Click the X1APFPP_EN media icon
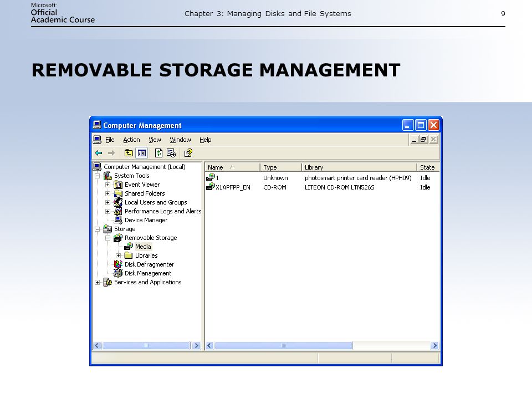Image resolution: width=532 pixels, height=399 pixels. coord(211,187)
